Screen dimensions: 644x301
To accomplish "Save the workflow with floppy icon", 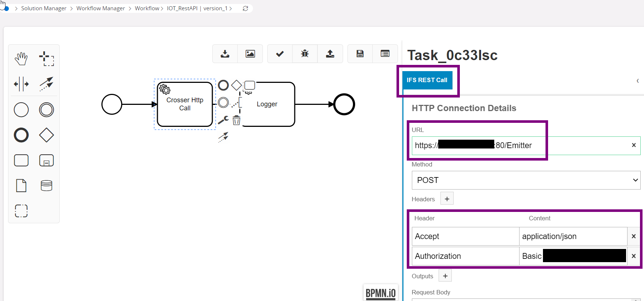I will (360, 54).
